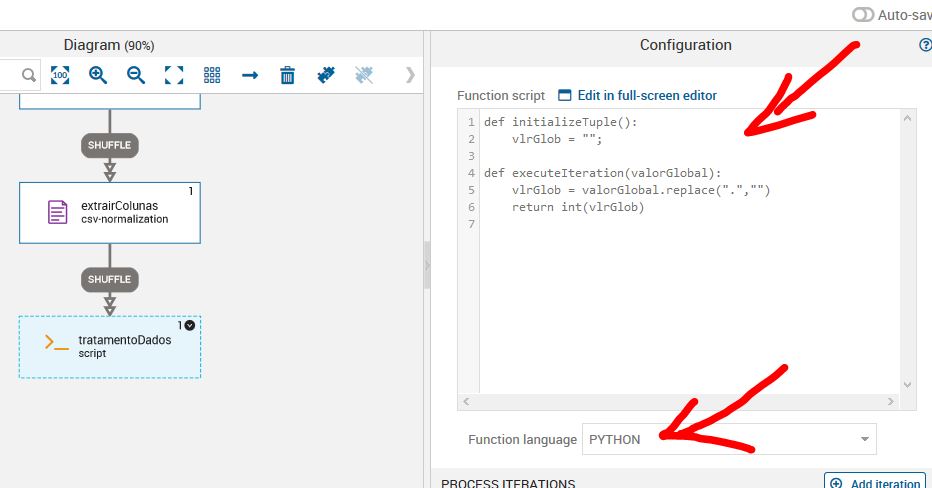
Task: Delete selected element with trash icon
Action: [x=288, y=75]
